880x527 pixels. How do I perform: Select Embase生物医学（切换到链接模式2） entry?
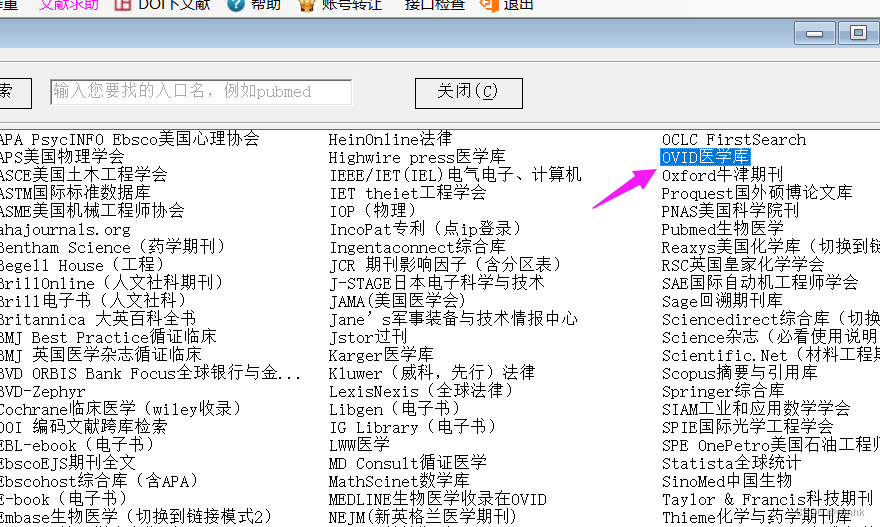pyautogui.click(x=136, y=516)
